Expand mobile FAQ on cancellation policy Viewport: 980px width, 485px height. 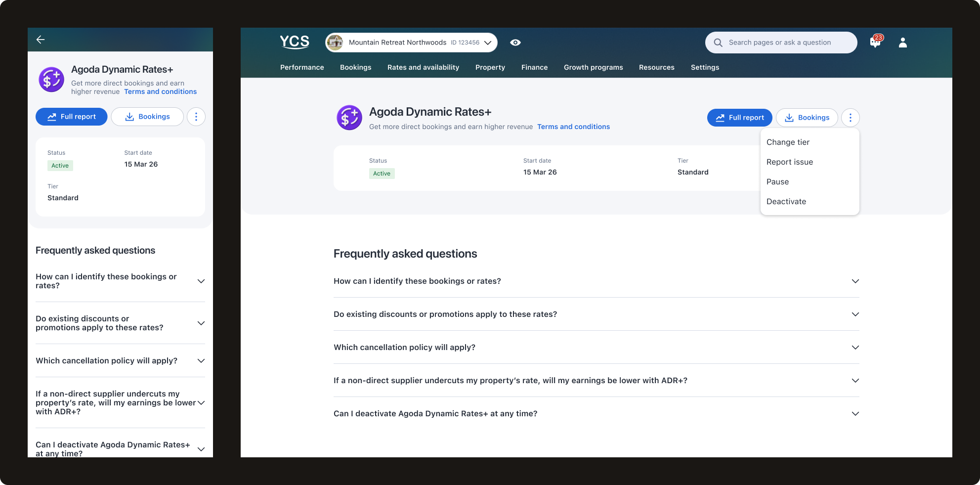pyautogui.click(x=120, y=360)
